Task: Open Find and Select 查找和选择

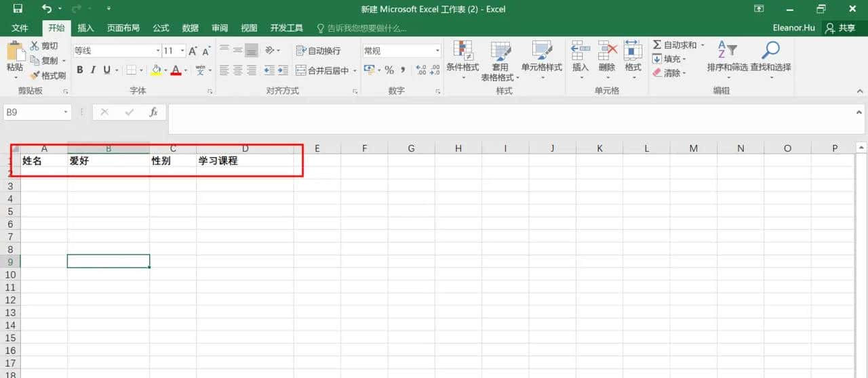Action: coord(770,60)
